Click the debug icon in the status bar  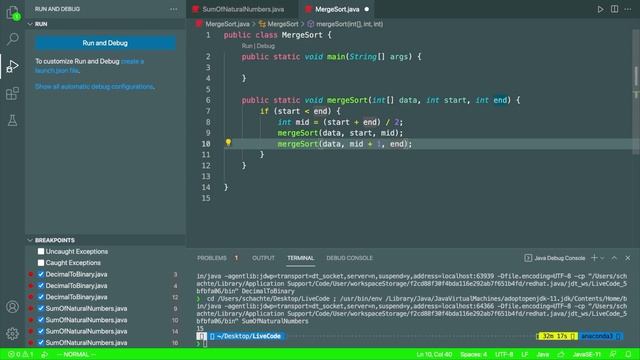point(44,354)
